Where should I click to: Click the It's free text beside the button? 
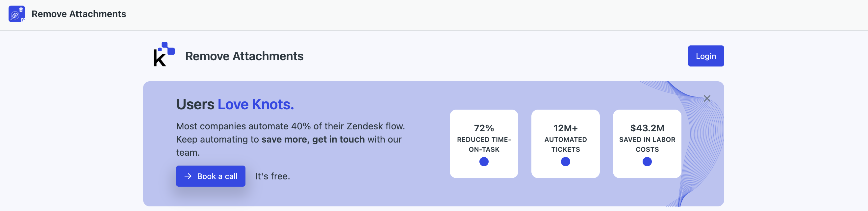(272, 176)
